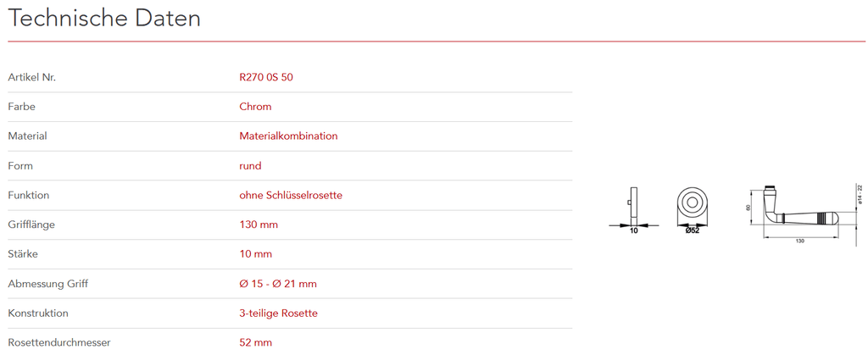Click the 130 mm Grifflänge value
This screenshot has height=355, width=868.
259,225
